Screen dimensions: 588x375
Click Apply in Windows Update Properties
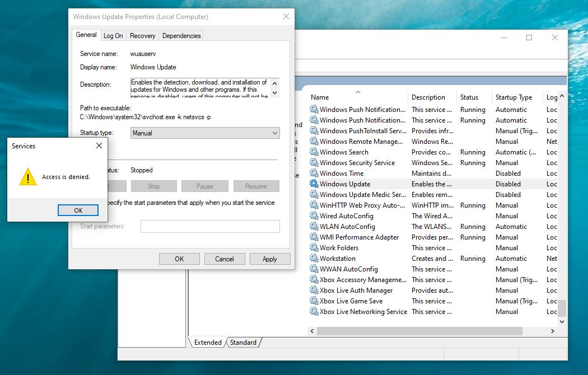click(269, 259)
